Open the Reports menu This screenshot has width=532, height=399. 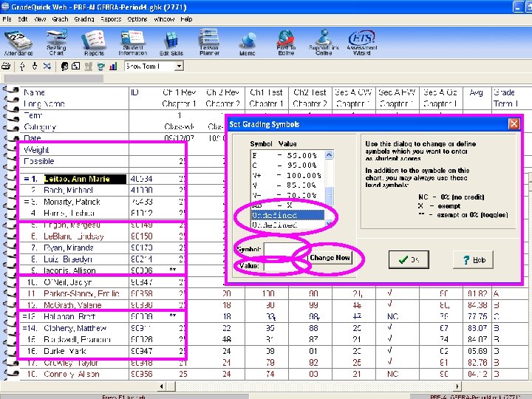(111, 19)
